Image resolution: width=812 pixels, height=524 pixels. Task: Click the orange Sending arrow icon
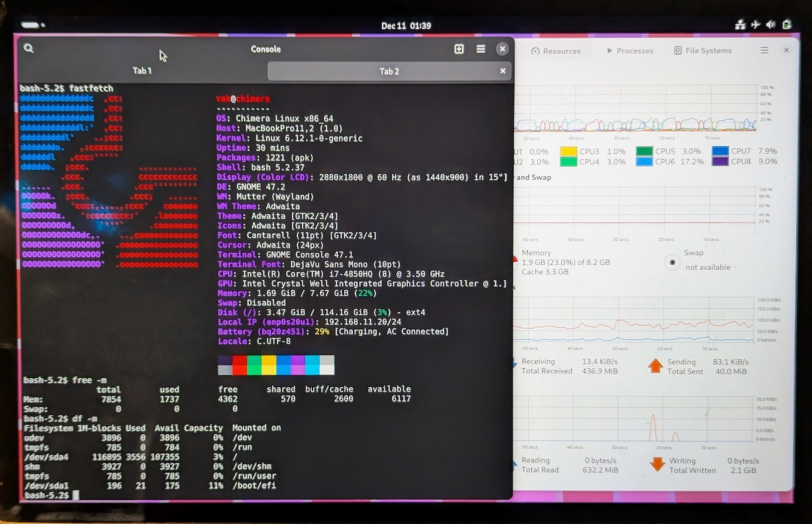coord(655,366)
